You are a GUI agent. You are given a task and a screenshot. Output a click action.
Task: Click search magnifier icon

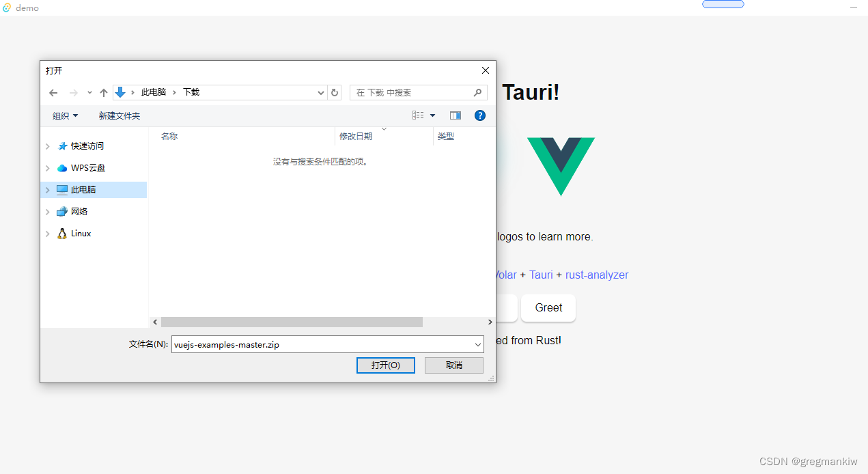pyautogui.click(x=478, y=92)
